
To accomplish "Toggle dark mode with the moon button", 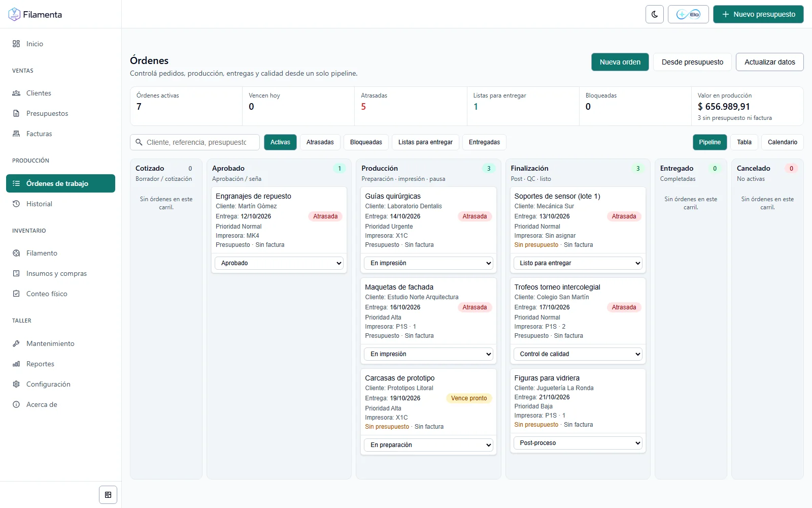I will (x=655, y=14).
